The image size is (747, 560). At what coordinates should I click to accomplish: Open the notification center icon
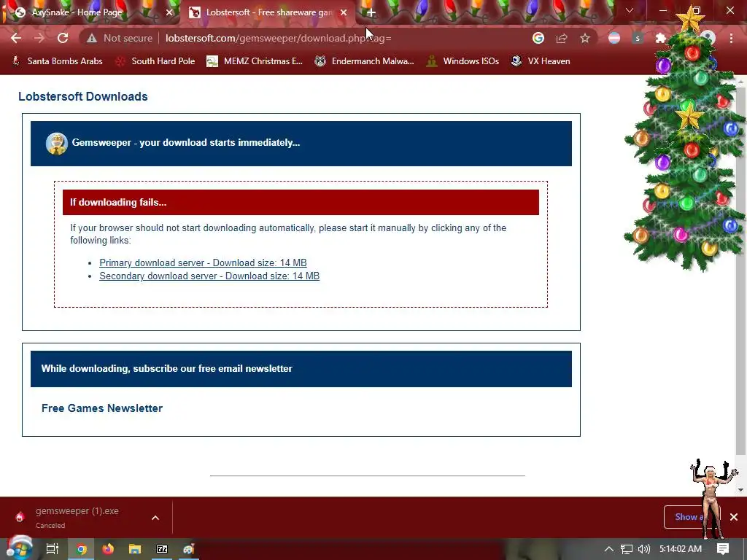click(x=723, y=549)
